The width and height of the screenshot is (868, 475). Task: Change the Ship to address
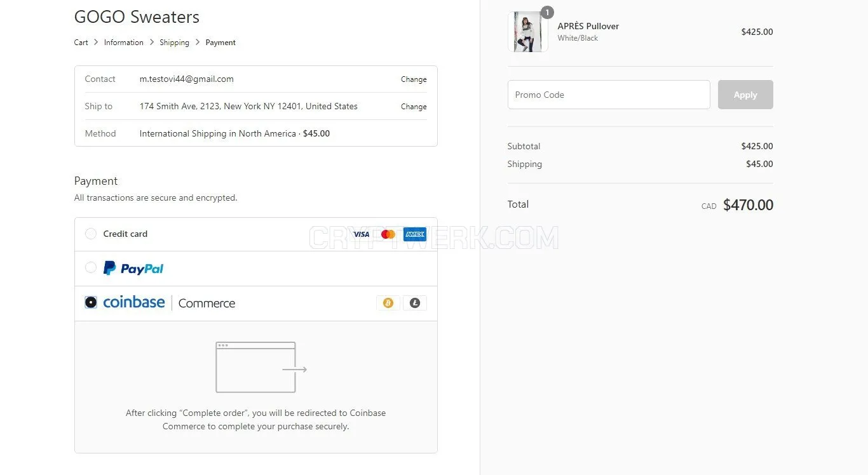[414, 107]
